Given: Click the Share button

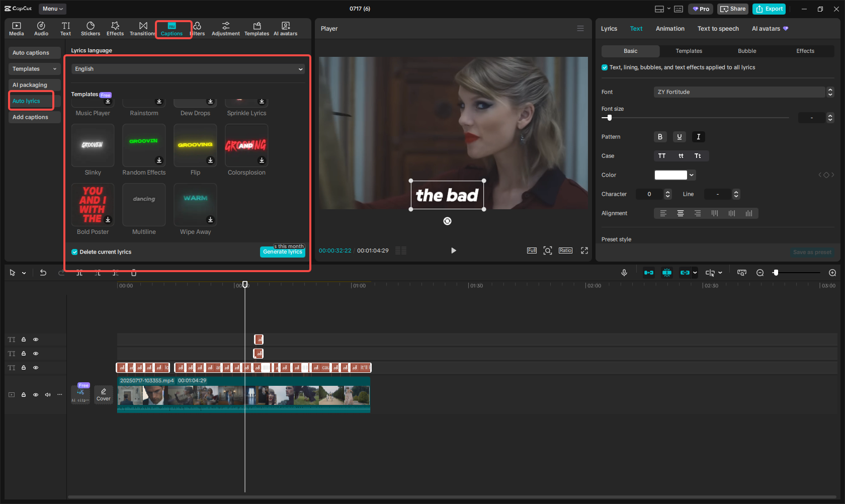Looking at the screenshot, I should [733, 9].
